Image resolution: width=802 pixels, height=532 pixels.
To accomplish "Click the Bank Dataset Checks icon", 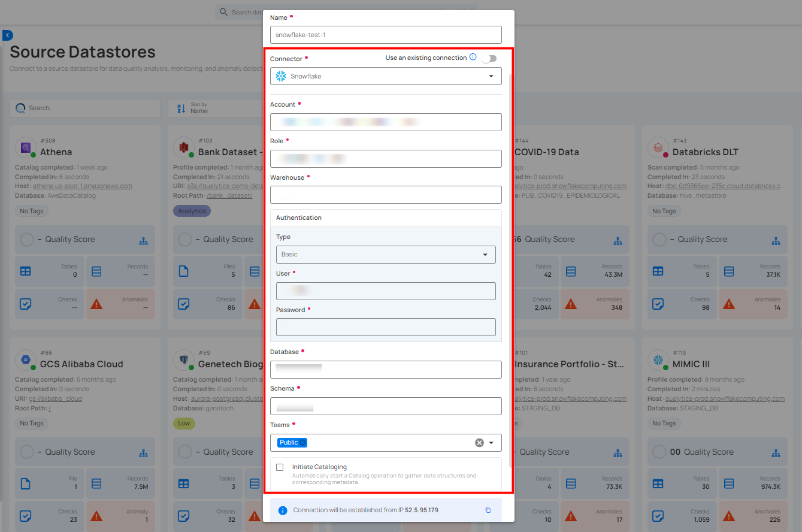I will [x=183, y=304].
